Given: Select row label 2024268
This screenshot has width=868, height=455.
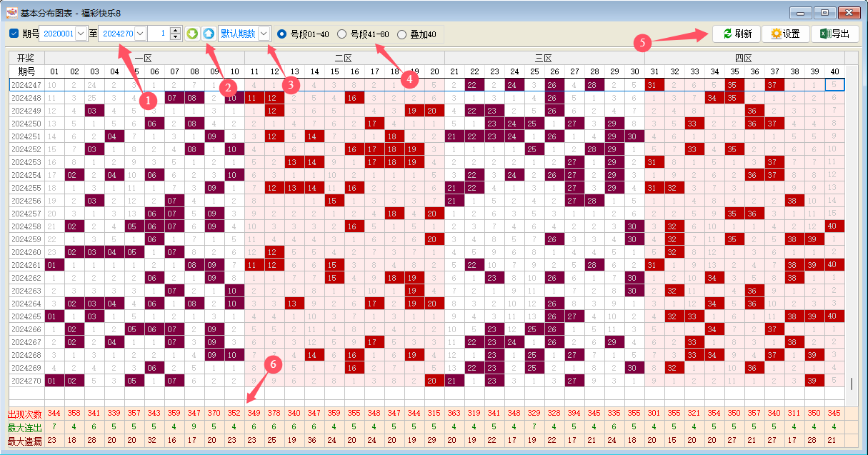Looking at the screenshot, I should click(x=26, y=354).
